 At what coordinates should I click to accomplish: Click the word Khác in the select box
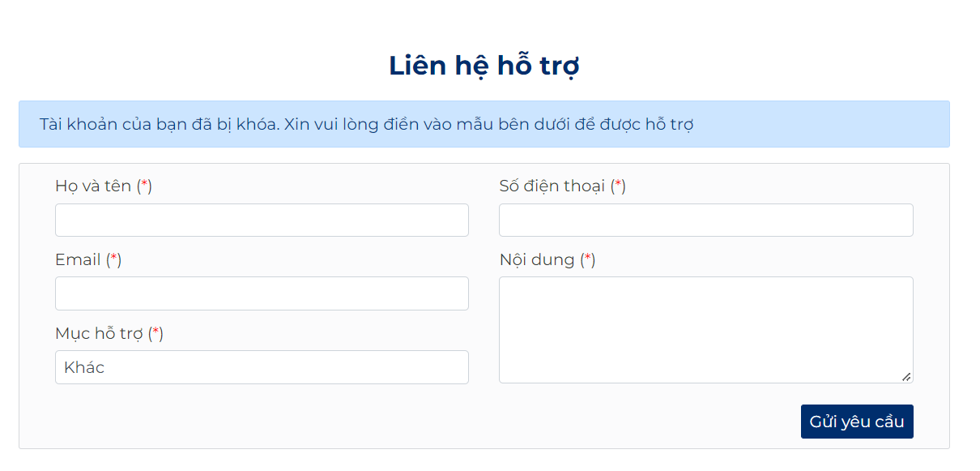[84, 367]
